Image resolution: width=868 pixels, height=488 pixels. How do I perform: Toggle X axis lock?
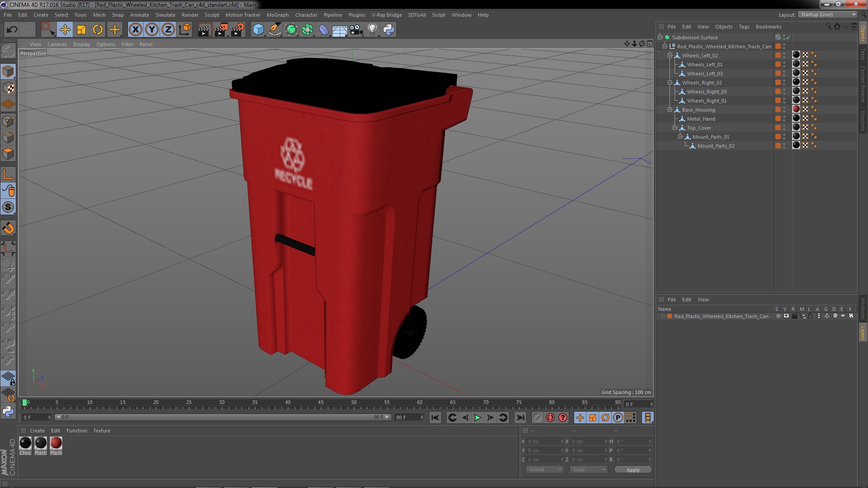[x=135, y=30]
